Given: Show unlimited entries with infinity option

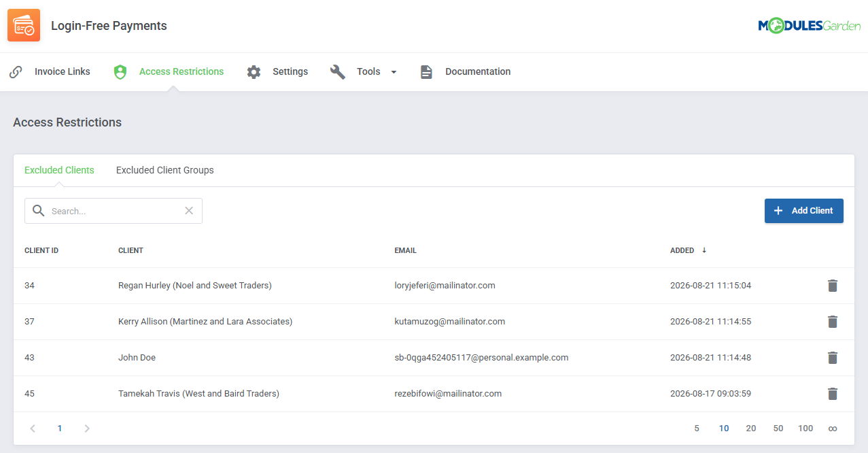Looking at the screenshot, I should tap(833, 429).
